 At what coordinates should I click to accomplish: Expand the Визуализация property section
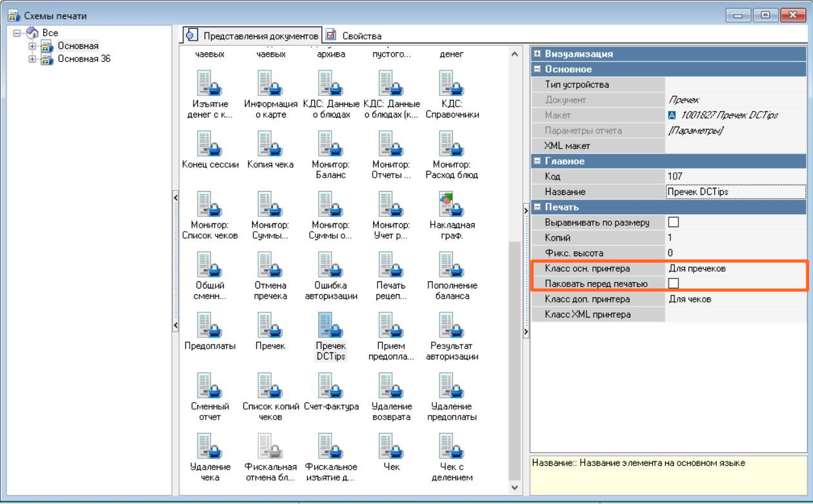(537, 54)
